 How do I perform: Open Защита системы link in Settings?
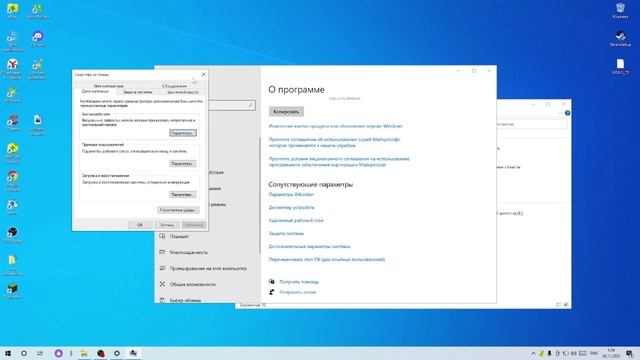[x=286, y=233]
